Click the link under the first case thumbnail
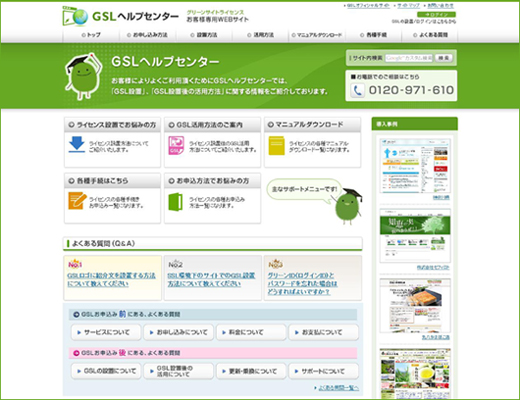520x400 pixels. tap(441, 197)
